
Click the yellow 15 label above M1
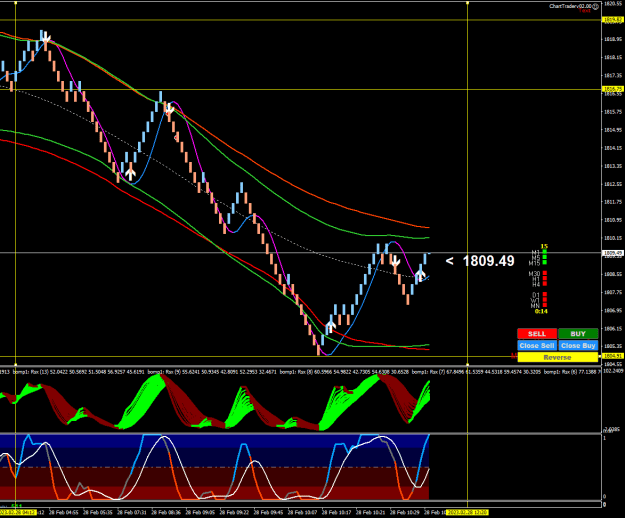tap(544, 247)
